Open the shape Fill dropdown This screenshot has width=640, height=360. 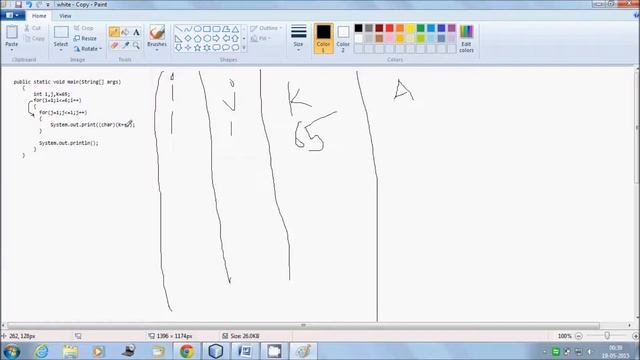tap(261, 38)
